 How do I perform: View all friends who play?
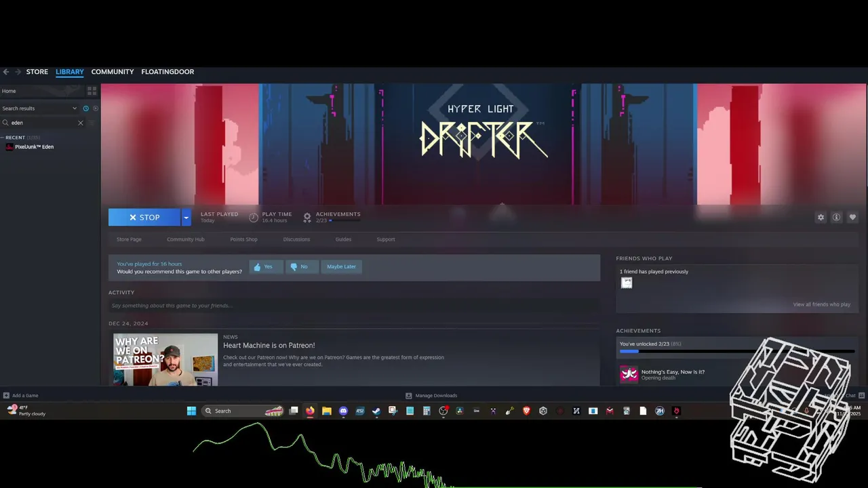point(821,305)
